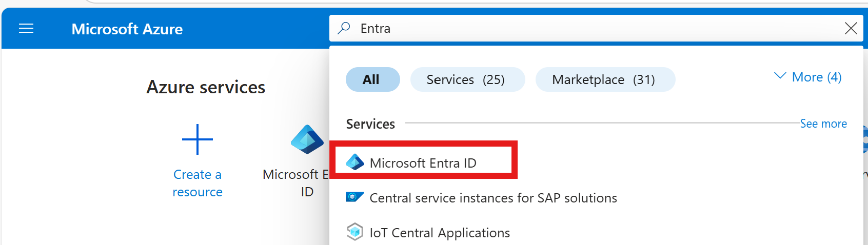This screenshot has height=245, width=868.
Task: Choose Central service instances for SAP solutions
Action: 493,198
